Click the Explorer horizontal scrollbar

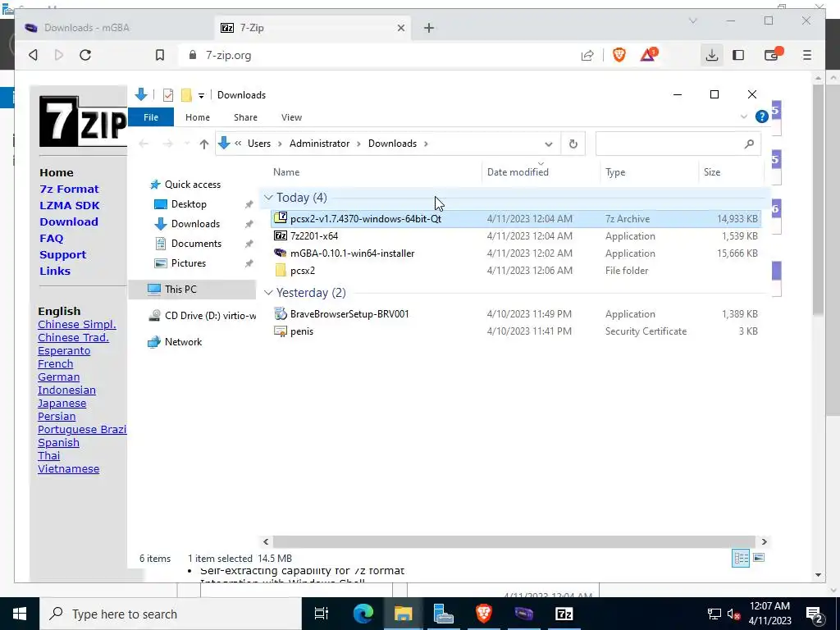[514, 541]
